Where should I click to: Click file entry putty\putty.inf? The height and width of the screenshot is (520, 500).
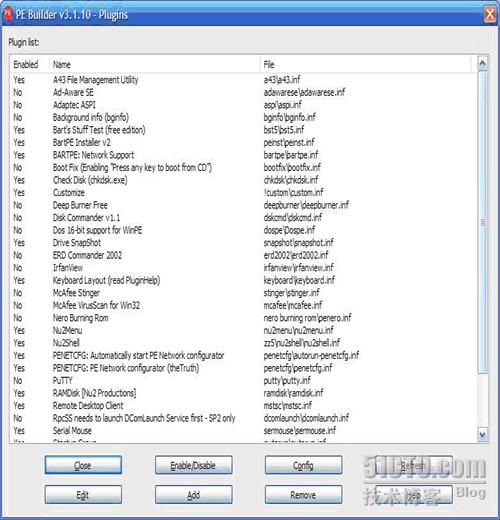click(287, 381)
